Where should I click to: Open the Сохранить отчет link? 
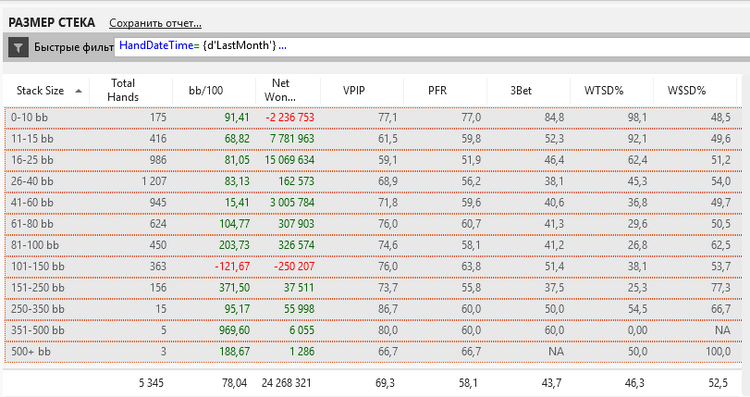pyautogui.click(x=155, y=23)
